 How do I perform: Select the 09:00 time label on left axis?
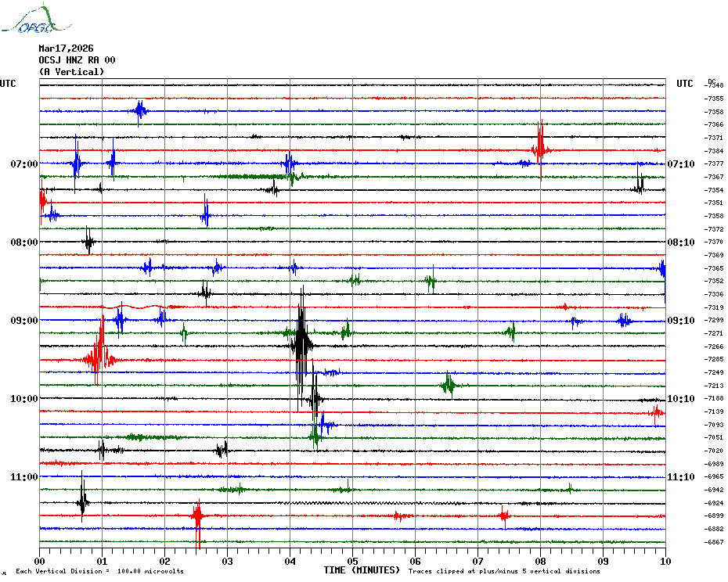(x=24, y=321)
